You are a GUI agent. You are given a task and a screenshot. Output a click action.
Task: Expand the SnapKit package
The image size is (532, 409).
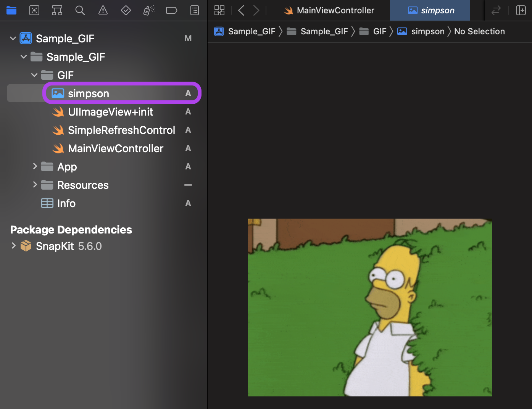[13, 245]
